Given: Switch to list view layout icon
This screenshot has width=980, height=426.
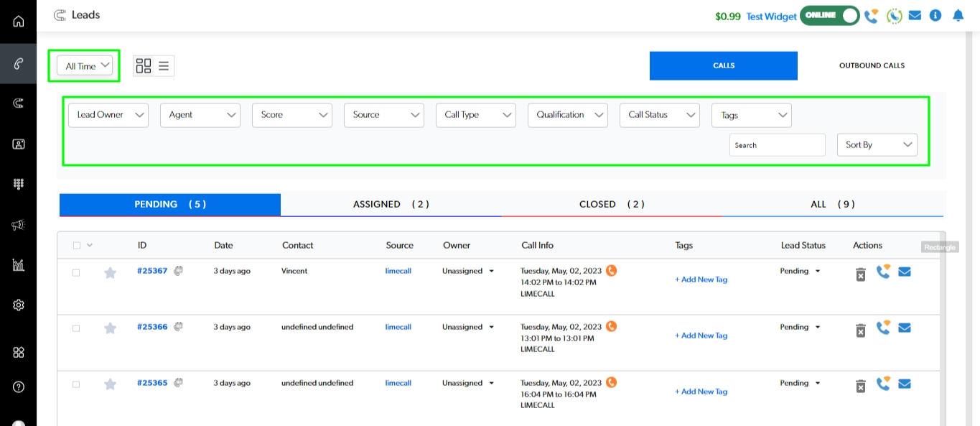Looking at the screenshot, I should [x=164, y=66].
